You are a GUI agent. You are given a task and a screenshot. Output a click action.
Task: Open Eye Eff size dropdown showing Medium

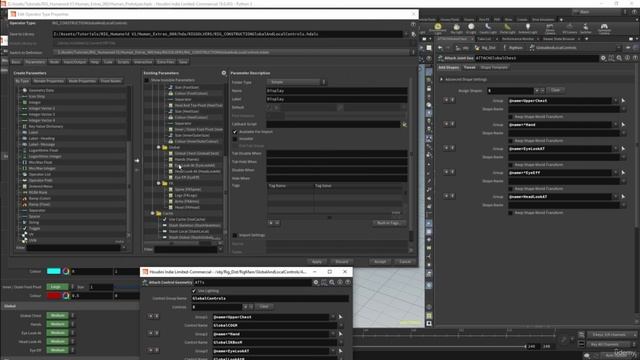[60, 350]
